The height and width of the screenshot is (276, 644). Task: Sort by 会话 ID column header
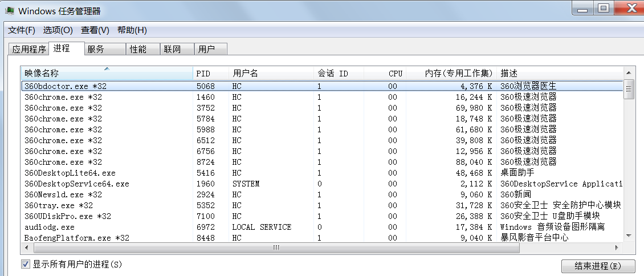(x=339, y=73)
